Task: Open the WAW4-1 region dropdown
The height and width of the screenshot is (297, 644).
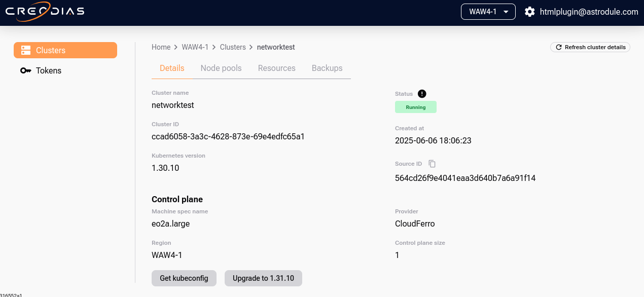Action: (488, 11)
